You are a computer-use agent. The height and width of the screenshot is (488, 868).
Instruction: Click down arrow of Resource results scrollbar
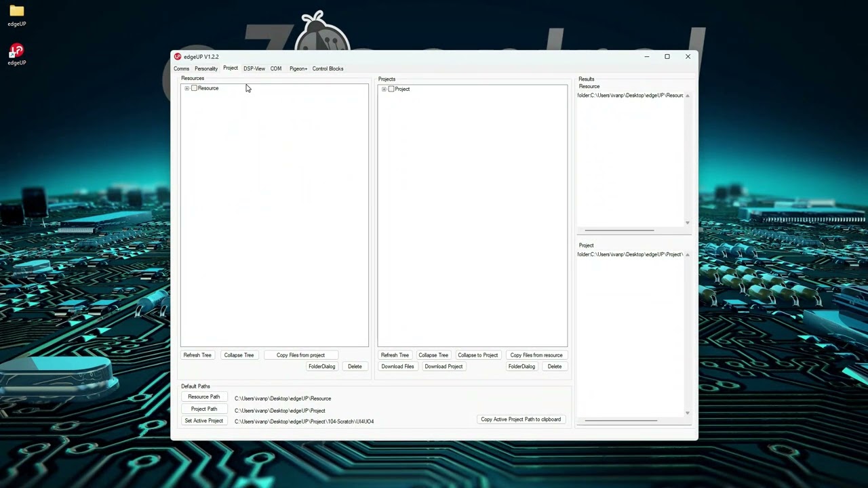click(688, 223)
